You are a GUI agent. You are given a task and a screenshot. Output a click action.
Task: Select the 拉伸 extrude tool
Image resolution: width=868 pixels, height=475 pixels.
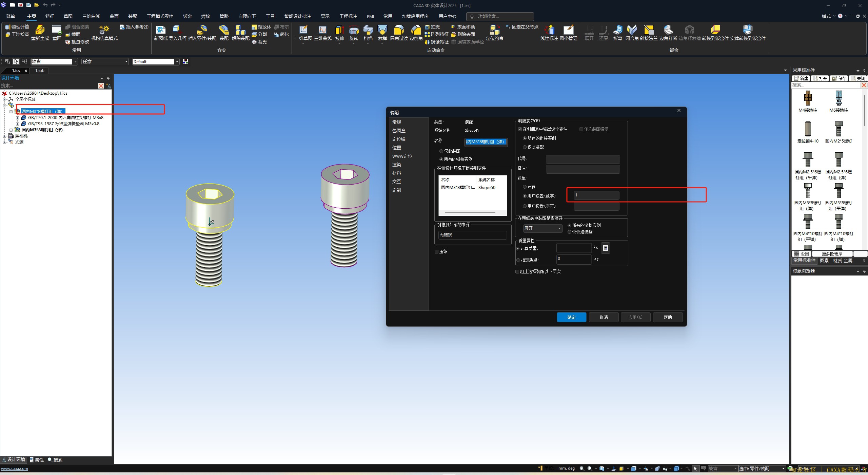point(339,30)
